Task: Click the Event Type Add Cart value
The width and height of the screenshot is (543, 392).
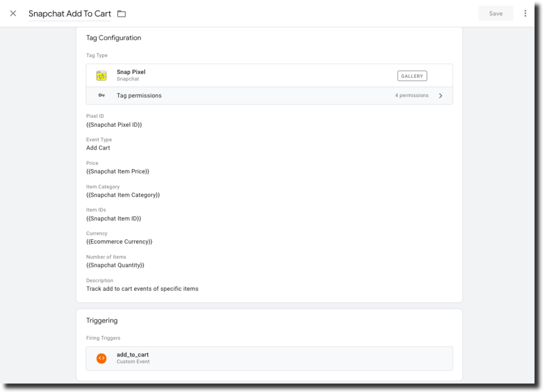Action: [x=98, y=148]
